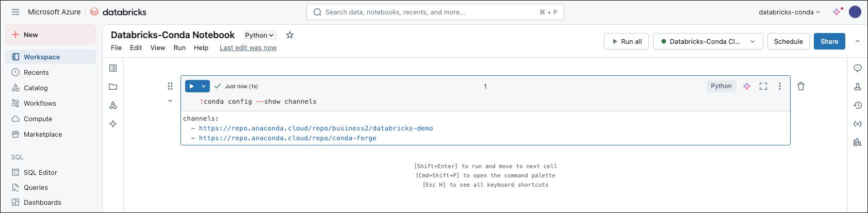Change notebook default language Python dropdown

[x=260, y=35]
